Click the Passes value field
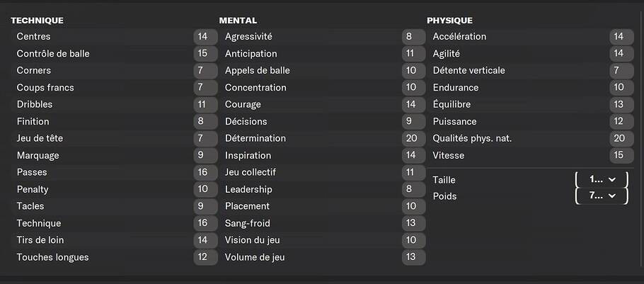644x284 pixels. (x=205, y=172)
